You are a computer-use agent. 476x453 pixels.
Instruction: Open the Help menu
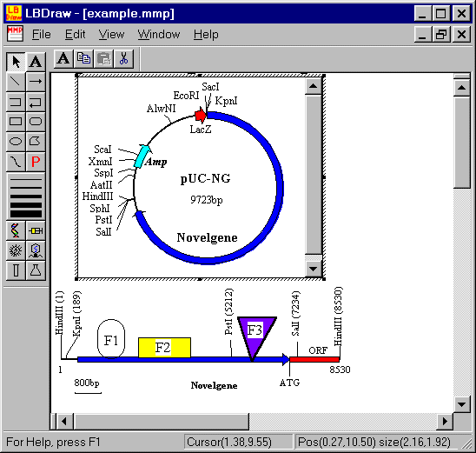coord(206,34)
